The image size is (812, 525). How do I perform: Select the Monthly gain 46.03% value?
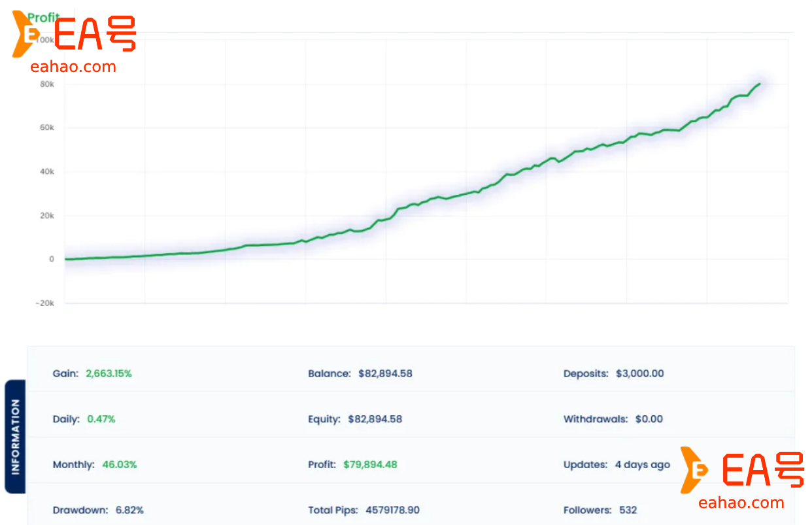(x=118, y=465)
